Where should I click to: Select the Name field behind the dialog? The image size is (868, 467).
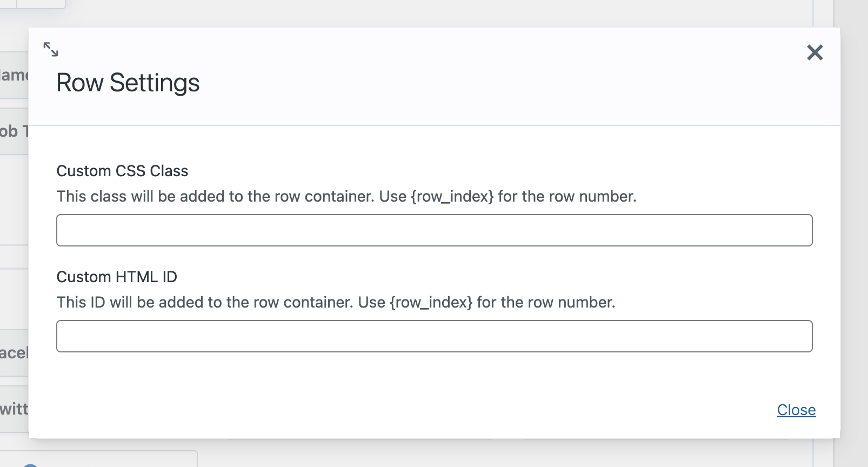pos(14,75)
